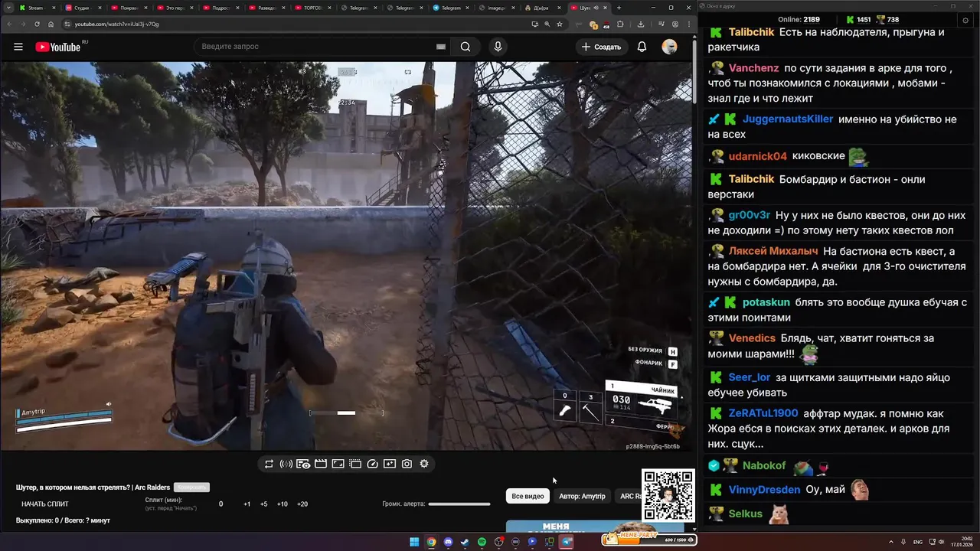The image size is (980, 551).
Task: Open Spotify from the taskbar
Action: pyautogui.click(x=482, y=542)
